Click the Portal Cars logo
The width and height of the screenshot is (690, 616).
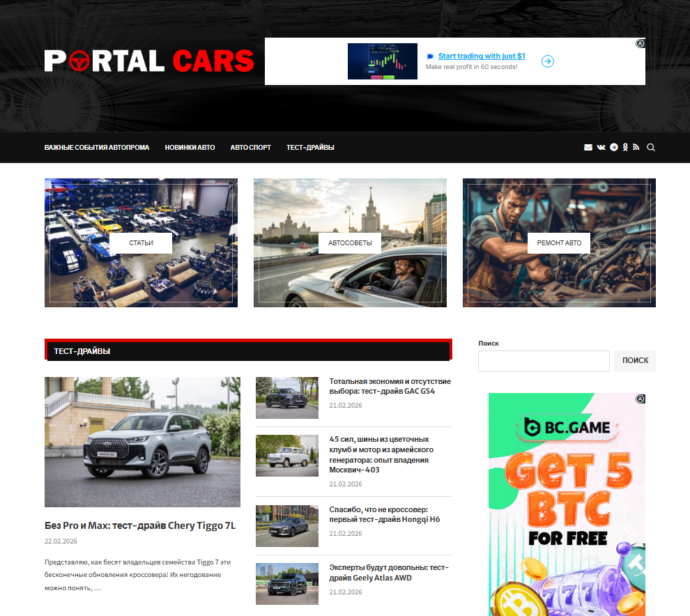[149, 61]
